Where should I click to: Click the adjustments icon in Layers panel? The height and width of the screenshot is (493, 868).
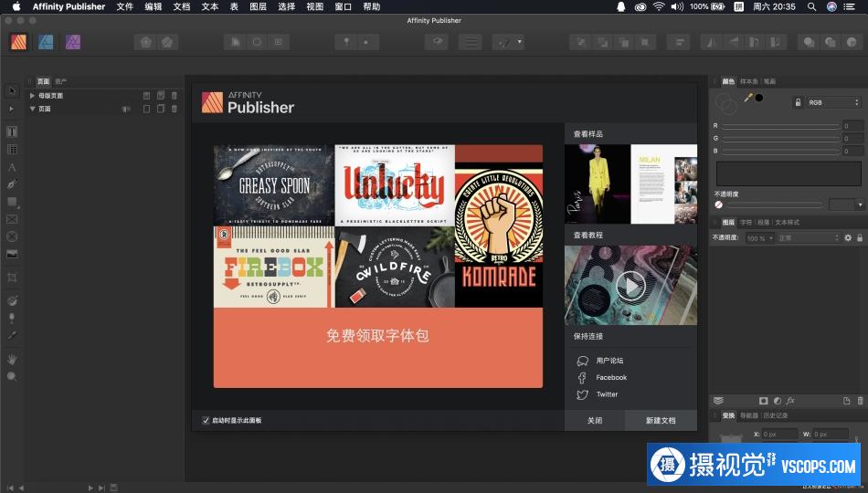(778, 401)
